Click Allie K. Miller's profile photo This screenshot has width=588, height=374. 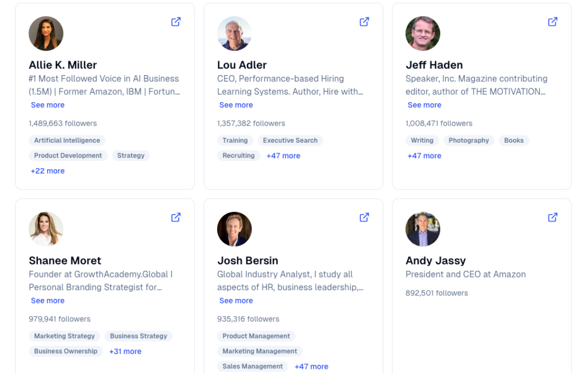click(46, 33)
